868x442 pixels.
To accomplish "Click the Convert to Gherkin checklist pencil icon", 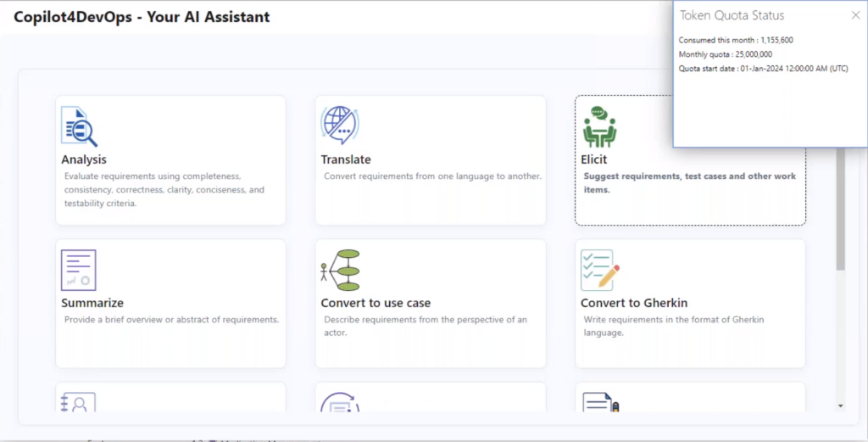I will click(x=600, y=271).
